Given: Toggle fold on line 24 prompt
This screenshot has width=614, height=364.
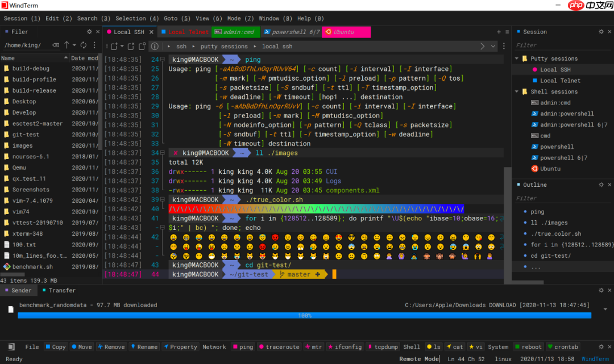Looking at the screenshot, I should point(163,60).
